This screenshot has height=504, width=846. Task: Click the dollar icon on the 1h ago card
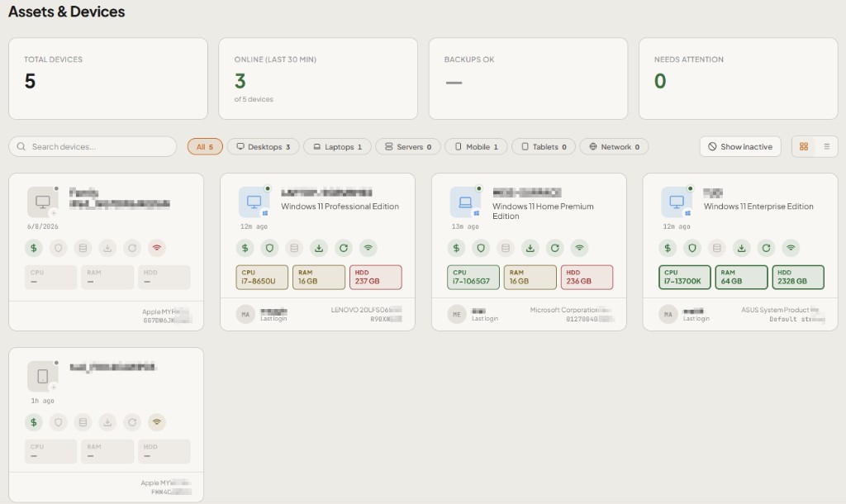click(x=33, y=422)
